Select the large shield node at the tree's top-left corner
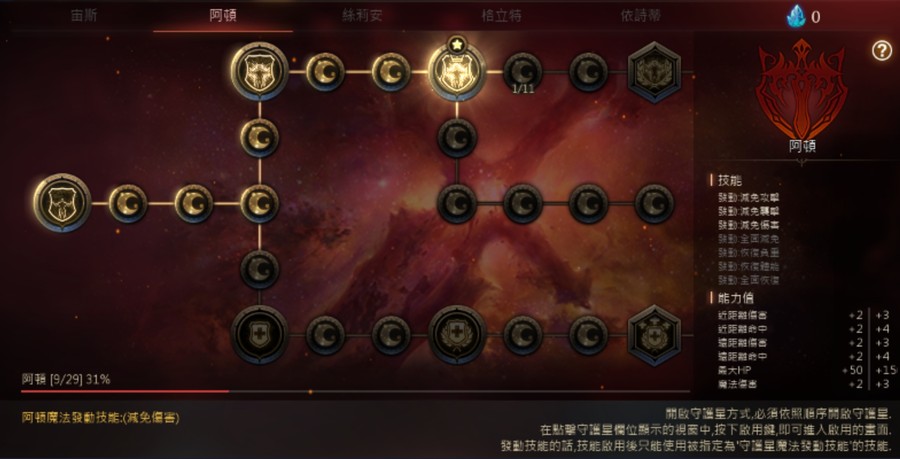The width and height of the screenshot is (900, 459). (x=259, y=71)
